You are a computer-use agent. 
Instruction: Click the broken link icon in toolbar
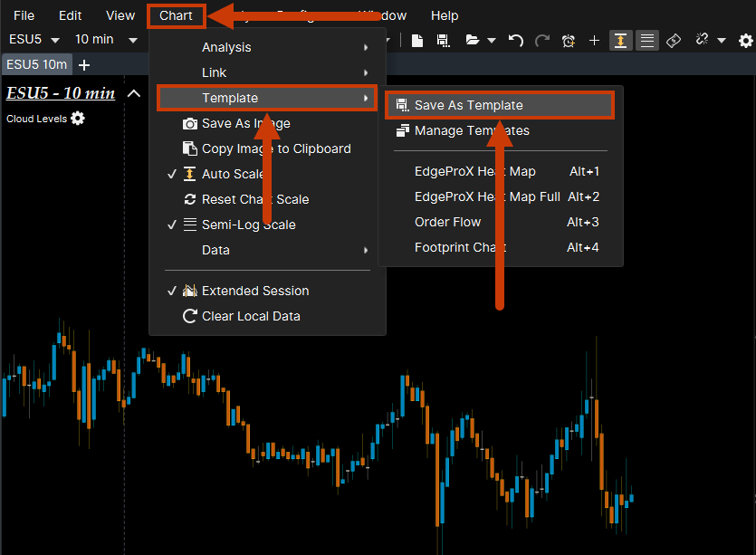tap(701, 41)
